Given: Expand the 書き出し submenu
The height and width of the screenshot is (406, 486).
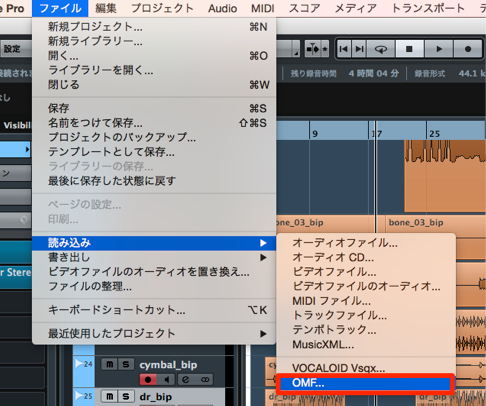Looking at the screenshot, I should click(154, 257).
